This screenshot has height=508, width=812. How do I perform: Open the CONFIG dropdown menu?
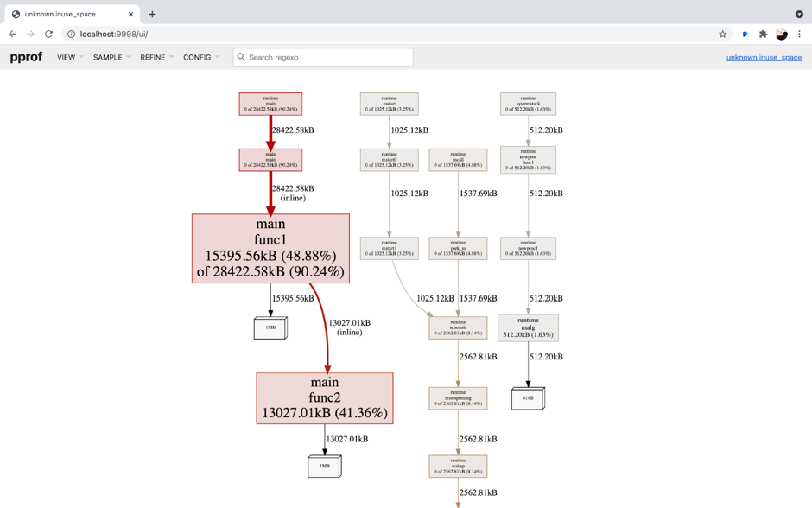tap(198, 57)
